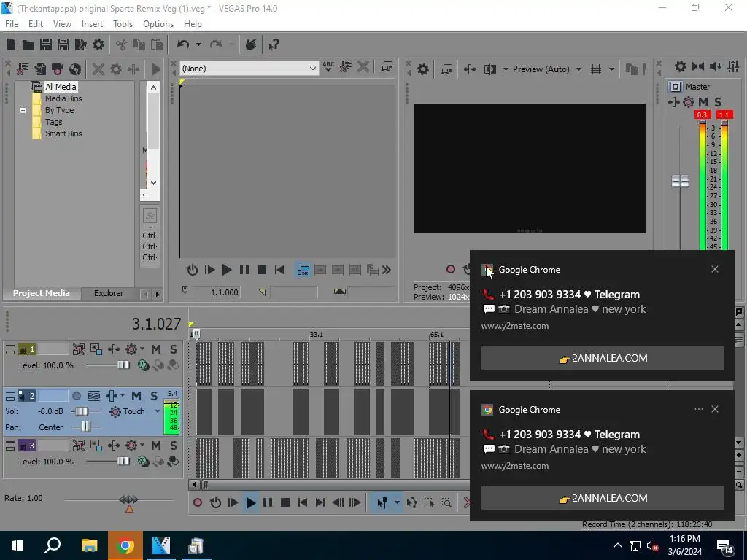This screenshot has width=747, height=560.
Task: Go to end of timeline
Action: [x=320, y=502]
